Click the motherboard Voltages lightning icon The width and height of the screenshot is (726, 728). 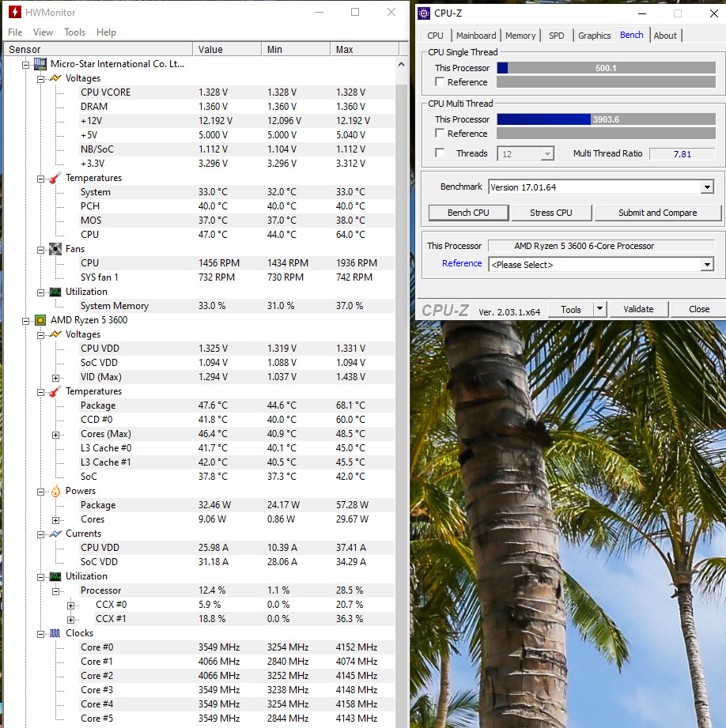(55, 78)
